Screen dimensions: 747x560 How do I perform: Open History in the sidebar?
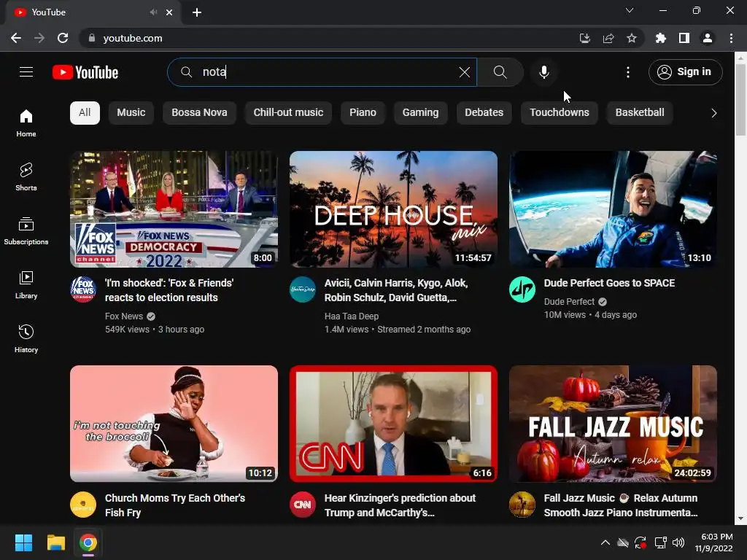[x=26, y=338]
